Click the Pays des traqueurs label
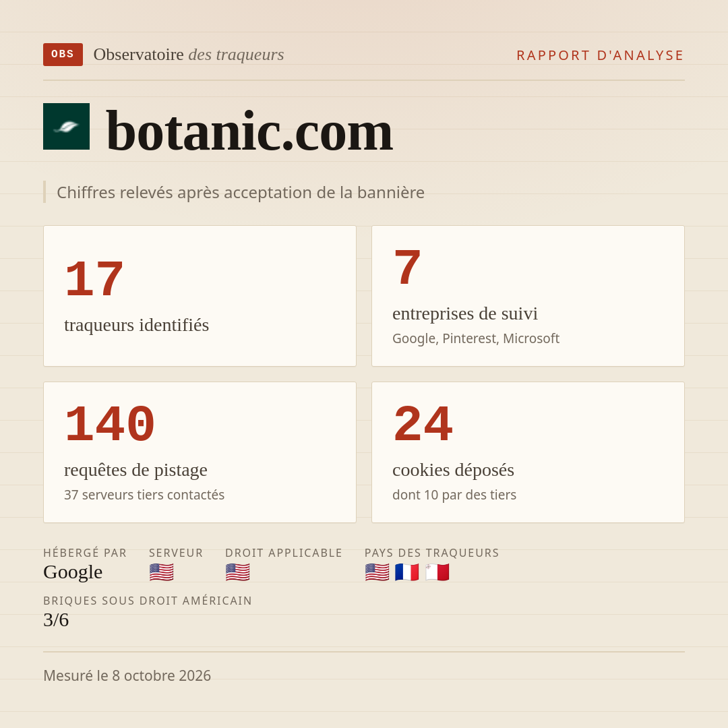This screenshot has height=728, width=728. (x=432, y=553)
